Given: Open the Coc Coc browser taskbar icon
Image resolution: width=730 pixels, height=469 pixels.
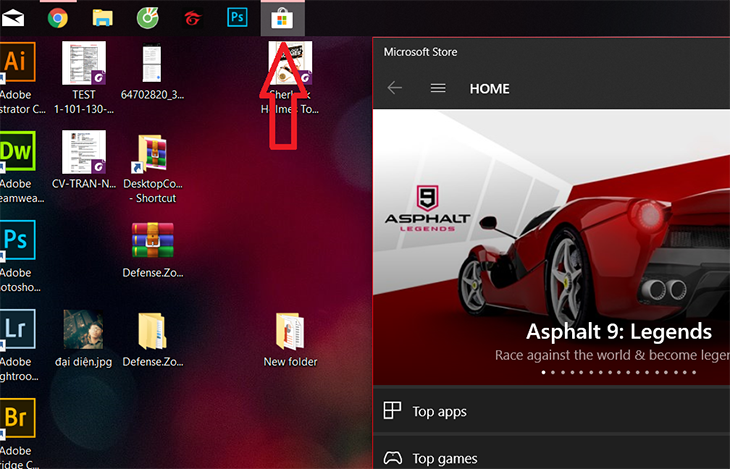Looking at the screenshot, I should tap(148, 19).
